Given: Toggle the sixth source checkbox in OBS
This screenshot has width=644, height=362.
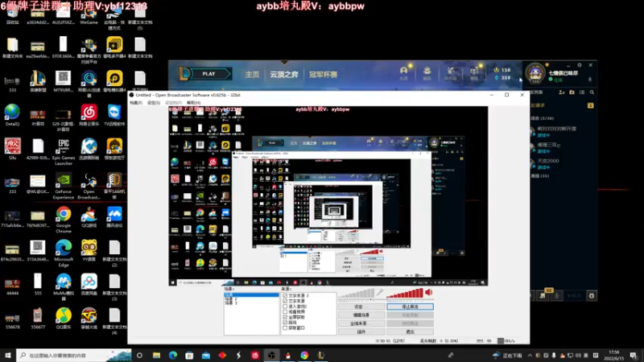Looking at the screenshot, I should coord(285,323).
